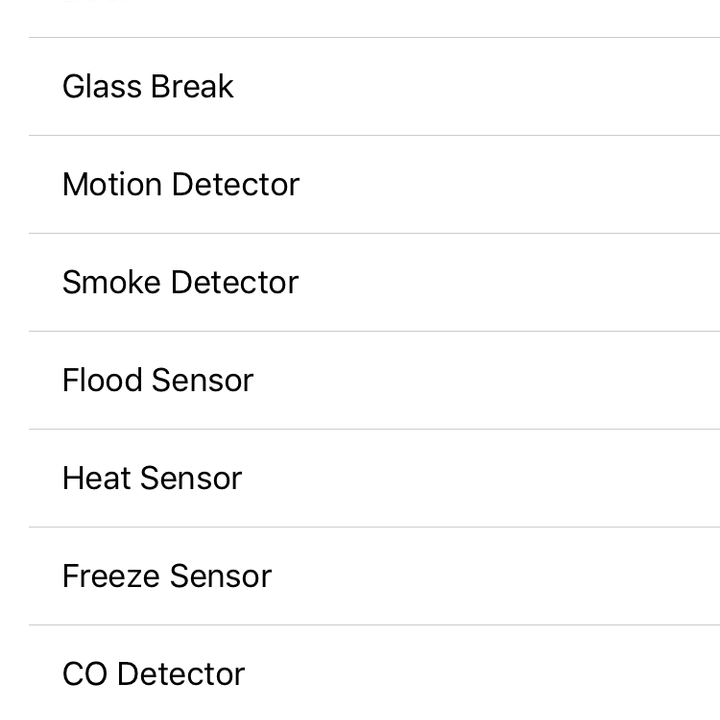Choose the Heat Sensor row
The image size is (720, 720).
tap(360, 478)
